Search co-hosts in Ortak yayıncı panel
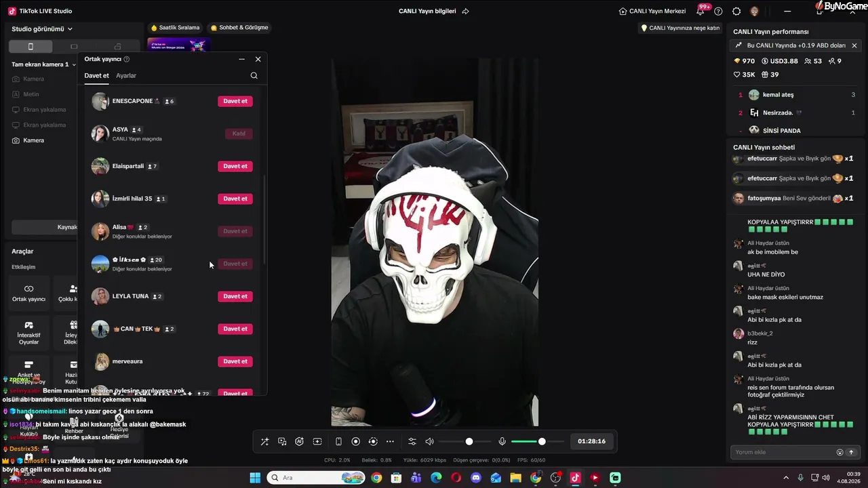The image size is (868, 488). [254, 76]
